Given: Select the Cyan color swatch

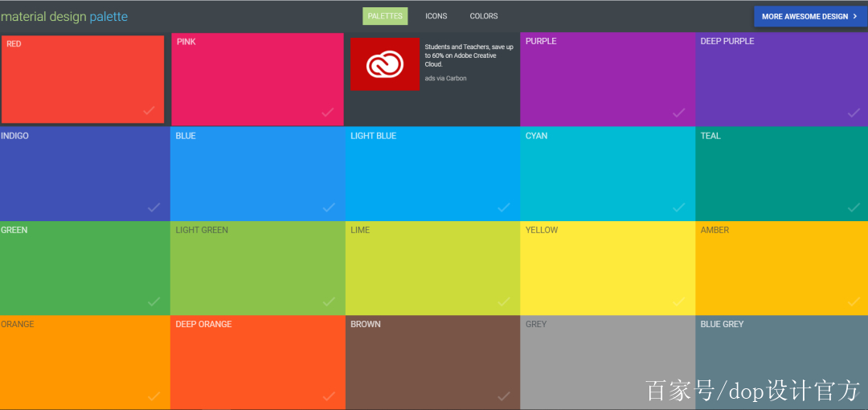Looking at the screenshot, I should pyautogui.click(x=608, y=174).
